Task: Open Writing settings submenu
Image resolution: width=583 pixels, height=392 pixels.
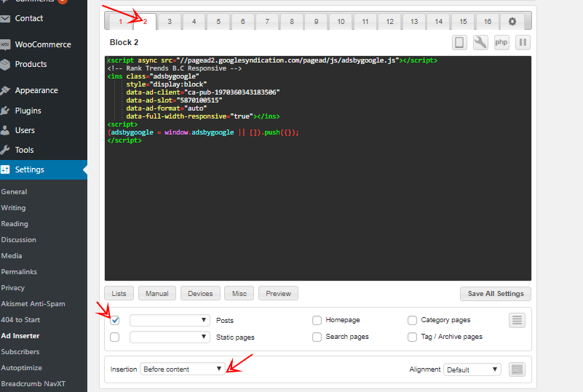Action: (13, 208)
